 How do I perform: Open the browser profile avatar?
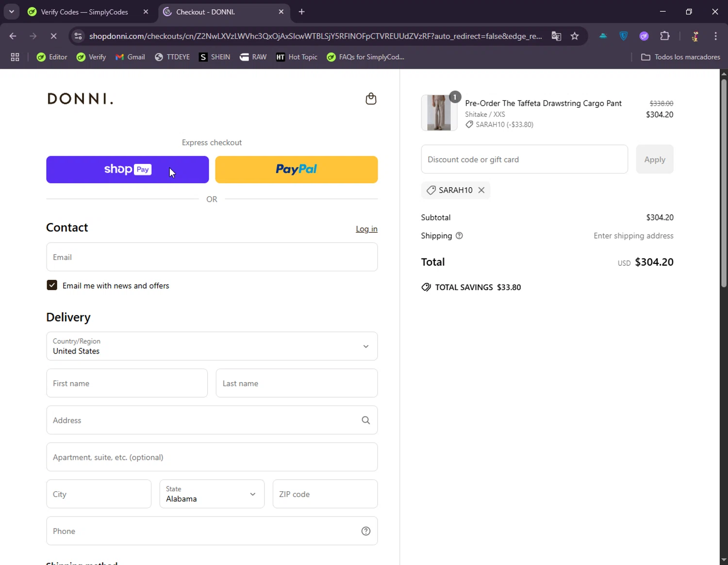pyautogui.click(x=695, y=36)
